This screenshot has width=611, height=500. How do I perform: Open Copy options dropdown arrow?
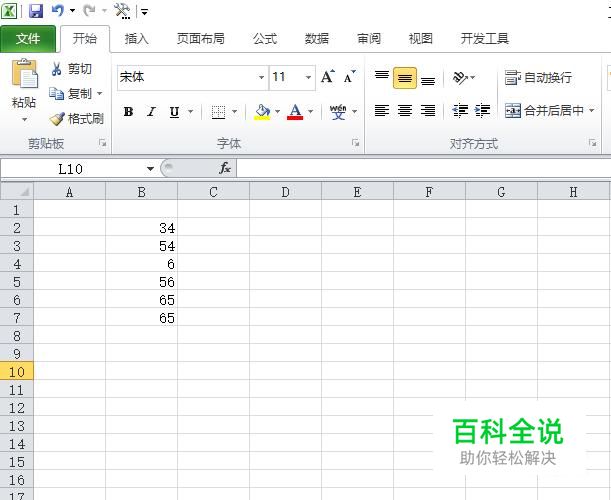tap(99, 94)
